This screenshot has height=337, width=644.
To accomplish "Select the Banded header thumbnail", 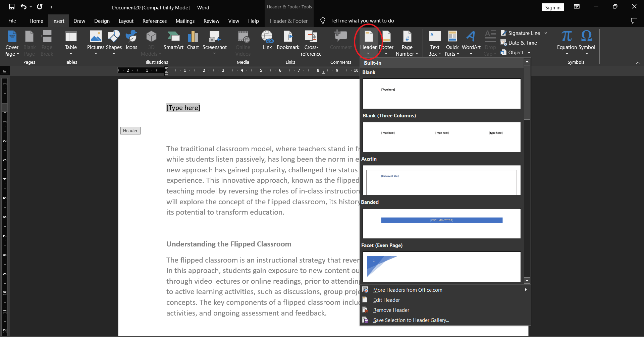I will point(441,223).
